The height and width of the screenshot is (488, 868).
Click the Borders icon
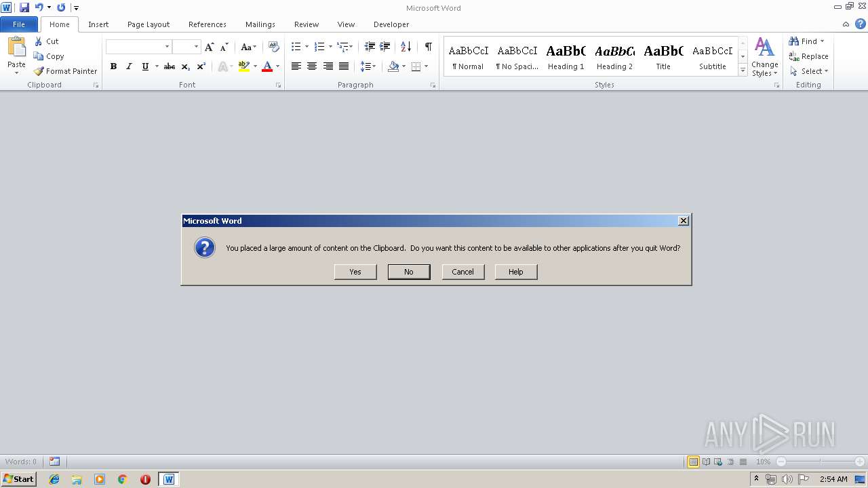coord(416,66)
